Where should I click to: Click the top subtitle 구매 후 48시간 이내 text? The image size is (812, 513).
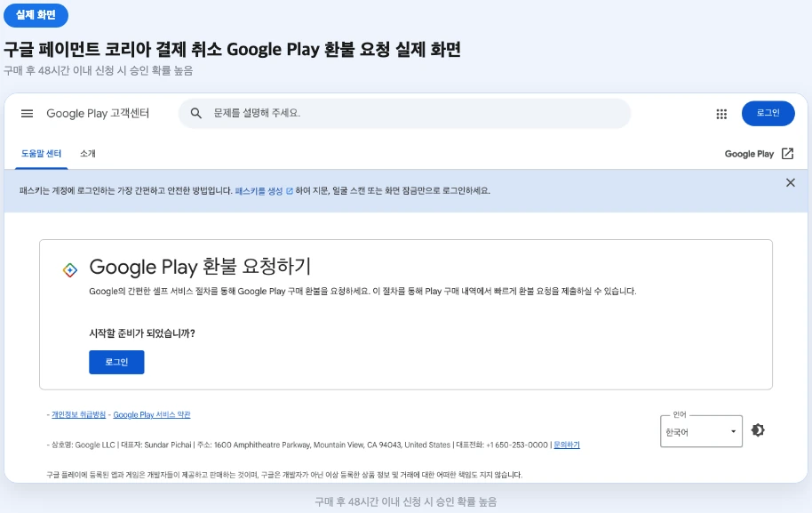coord(99,70)
